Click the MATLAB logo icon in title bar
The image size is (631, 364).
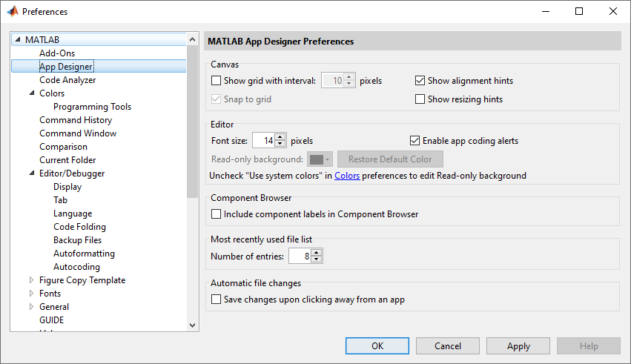[12, 11]
